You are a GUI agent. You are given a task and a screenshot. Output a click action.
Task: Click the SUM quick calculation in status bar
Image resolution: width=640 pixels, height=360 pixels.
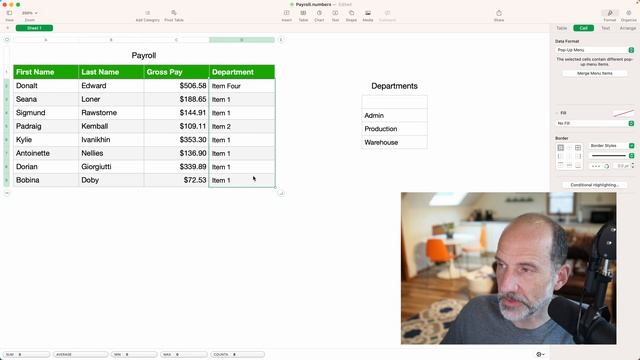click(27, 354)
